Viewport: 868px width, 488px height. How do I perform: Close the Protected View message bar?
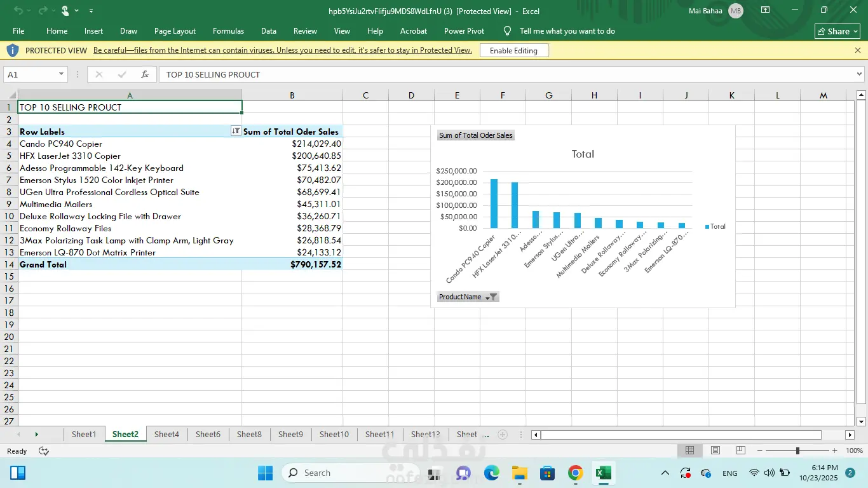pos(857,50)
